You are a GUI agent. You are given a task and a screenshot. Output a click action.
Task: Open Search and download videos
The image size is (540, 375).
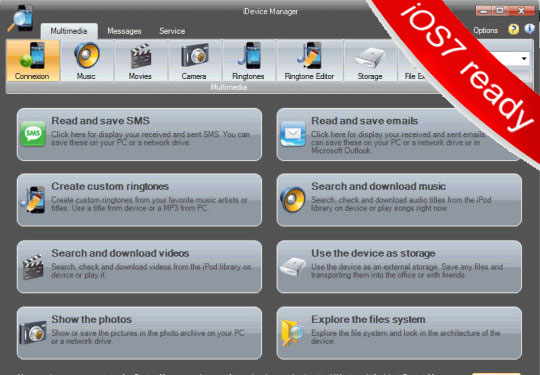click(139, 267)
